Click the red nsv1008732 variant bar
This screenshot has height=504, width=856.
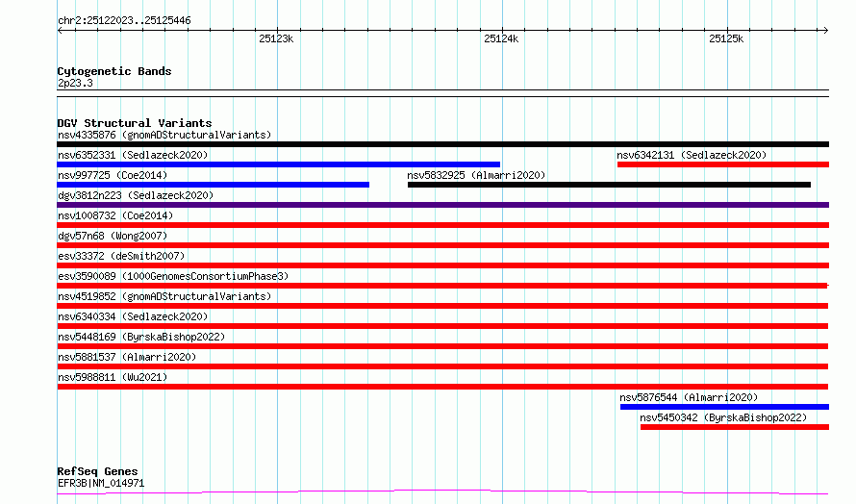(442, 225)
